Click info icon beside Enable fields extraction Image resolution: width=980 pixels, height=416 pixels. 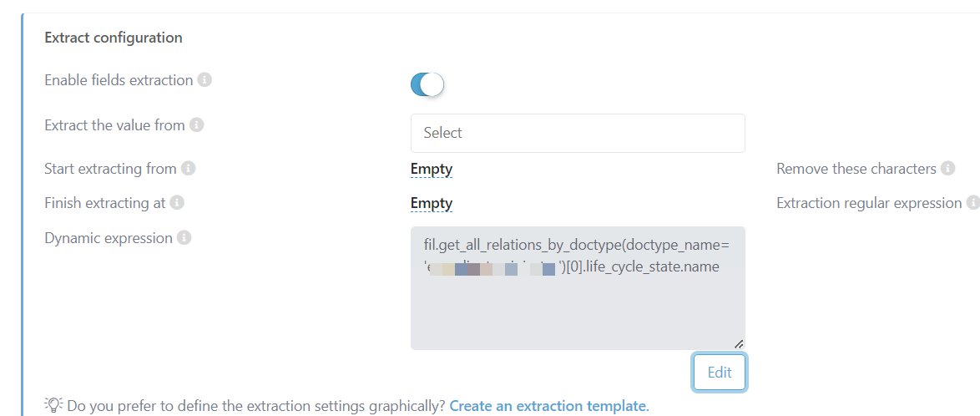[205, 81]
